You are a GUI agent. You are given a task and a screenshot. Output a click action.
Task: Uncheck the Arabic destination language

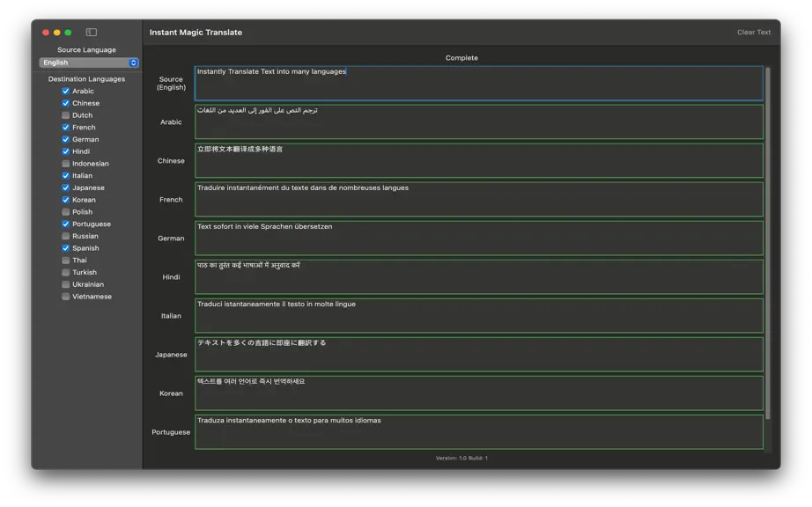pos(66,91)
